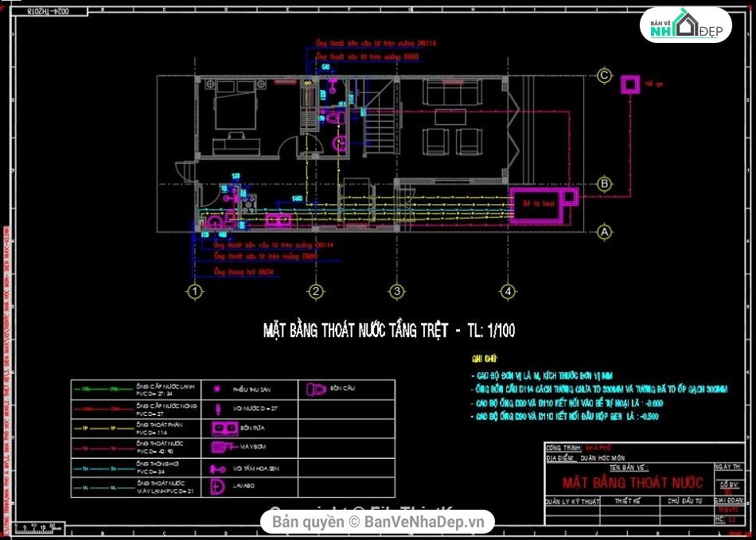Viewport: 756px width, 540px height.
Task: Select grid axis bubble number 1
Action: tap(193, 292)
